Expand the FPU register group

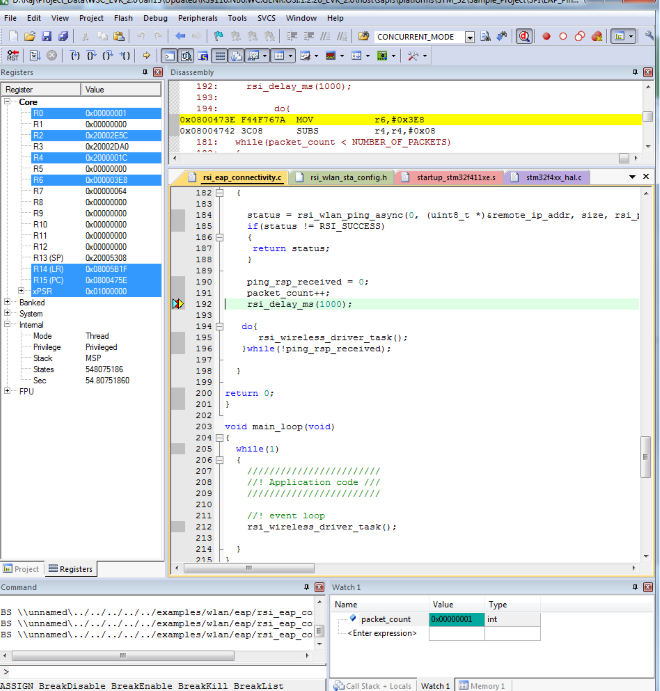click(x=9, y=391)
